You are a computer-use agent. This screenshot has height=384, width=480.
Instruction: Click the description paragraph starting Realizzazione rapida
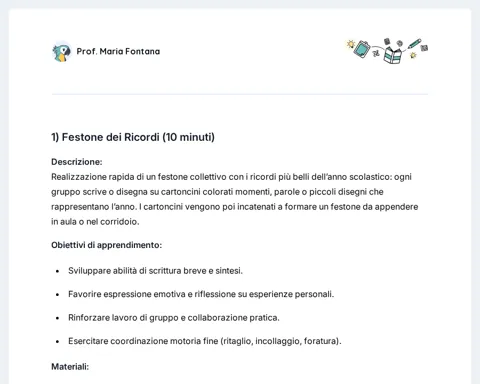(x=235, y=199)
